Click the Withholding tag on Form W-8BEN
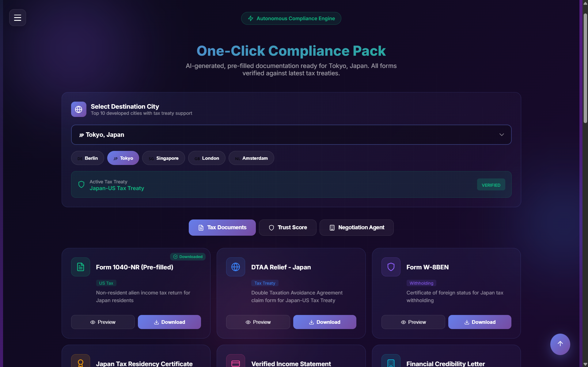This screenshot has width=588, height=367. pos(421,283)
